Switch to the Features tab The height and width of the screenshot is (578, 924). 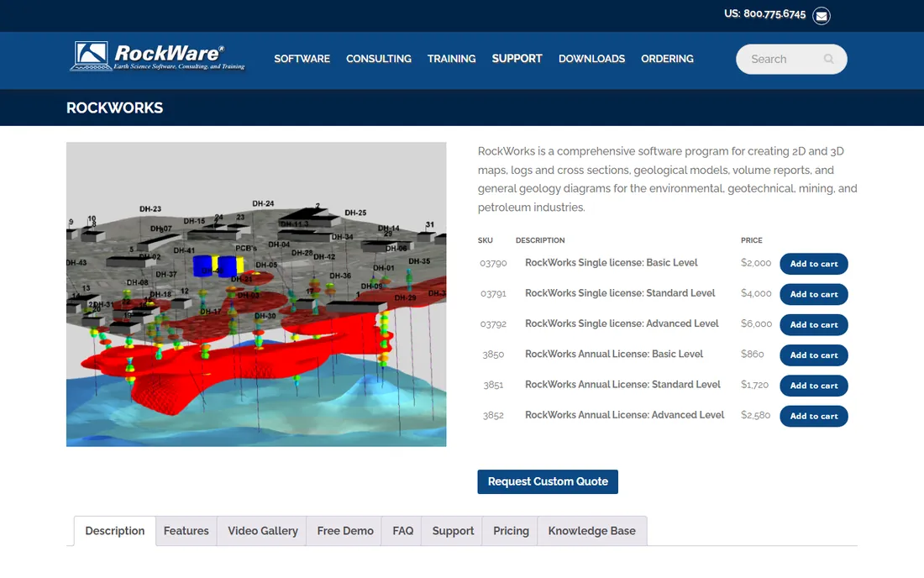click(186, 531)
